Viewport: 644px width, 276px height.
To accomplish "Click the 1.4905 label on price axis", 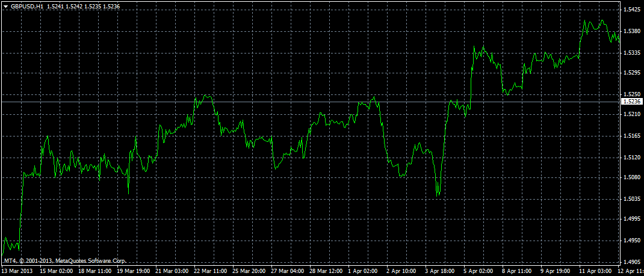I will pyautogui.click(x=631, y=262).
